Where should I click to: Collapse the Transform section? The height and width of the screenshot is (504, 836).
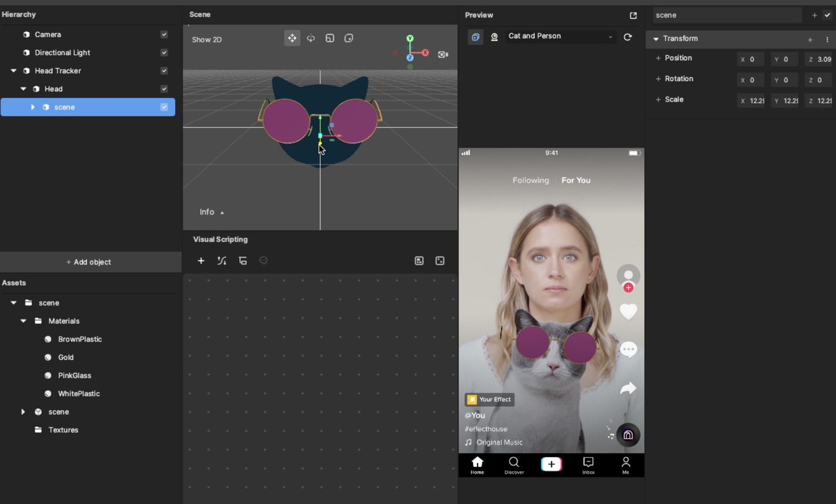click(x=656, y=39)
